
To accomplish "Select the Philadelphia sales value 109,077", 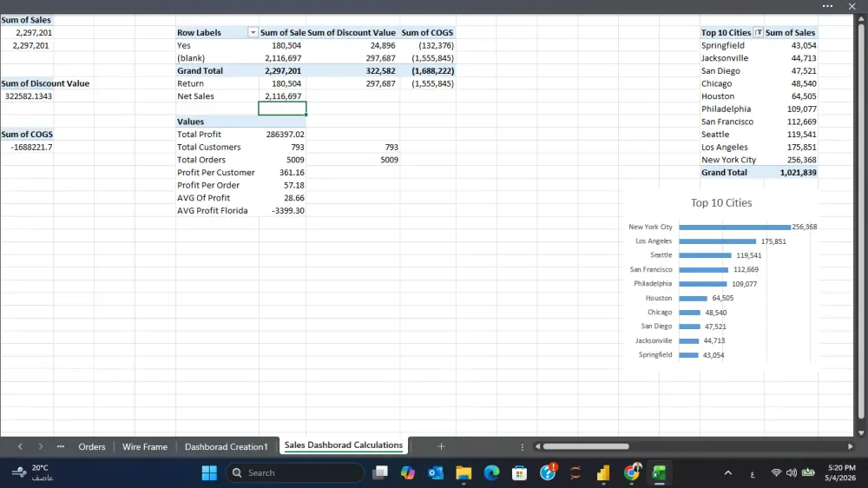I will (x=791, y=109).
